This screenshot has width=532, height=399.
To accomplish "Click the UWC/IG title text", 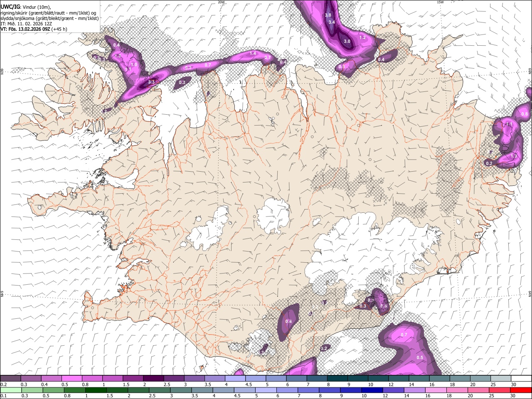I will pos(10,7).
